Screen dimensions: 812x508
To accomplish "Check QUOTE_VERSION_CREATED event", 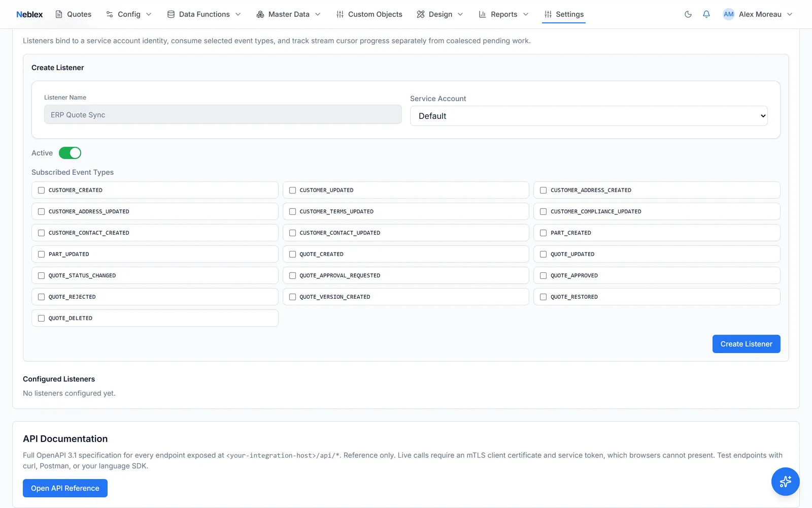I will tap(292, 297).
